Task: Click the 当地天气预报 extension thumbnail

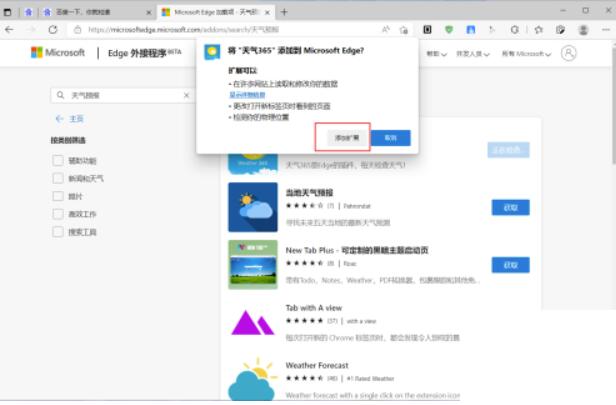Action: [253, 207]
